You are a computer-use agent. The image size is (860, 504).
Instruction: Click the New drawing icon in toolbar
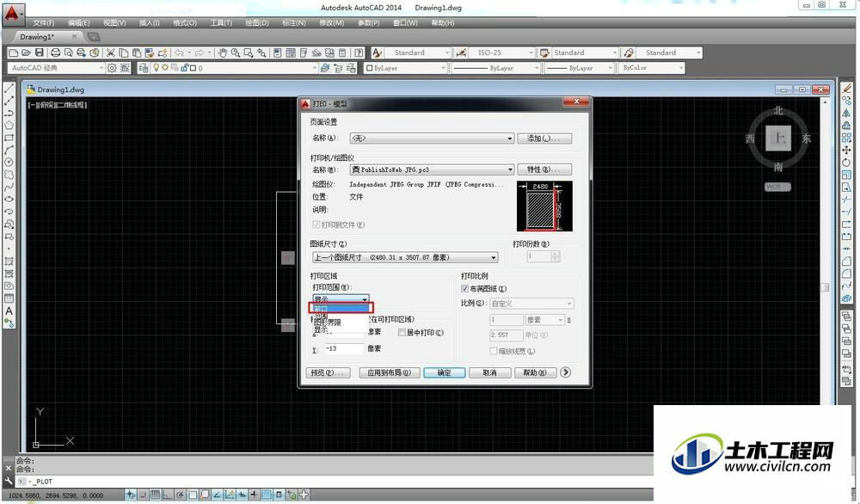click(13, 52)
